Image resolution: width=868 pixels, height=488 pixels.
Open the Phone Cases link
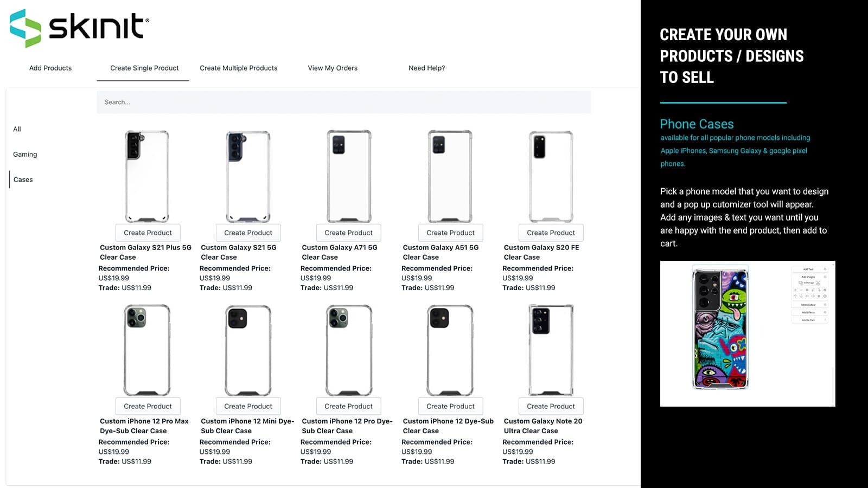coord(697,124)
